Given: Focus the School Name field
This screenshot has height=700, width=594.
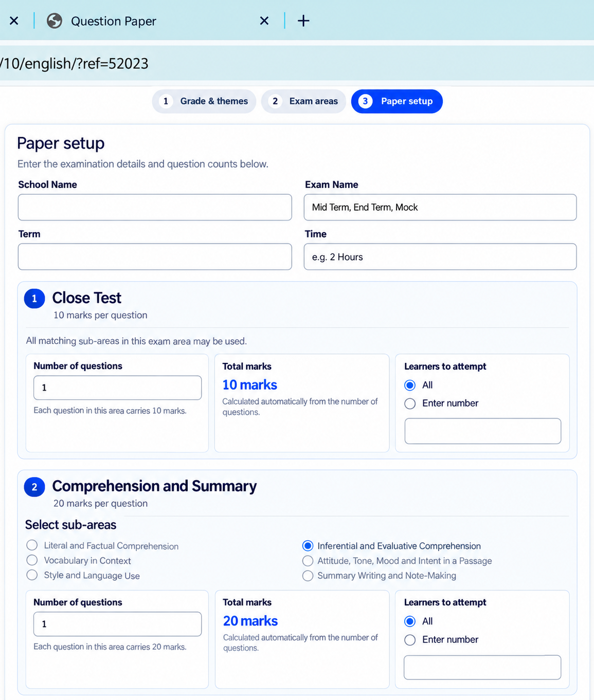Looking at the screenshot, I should click(155, 207).
